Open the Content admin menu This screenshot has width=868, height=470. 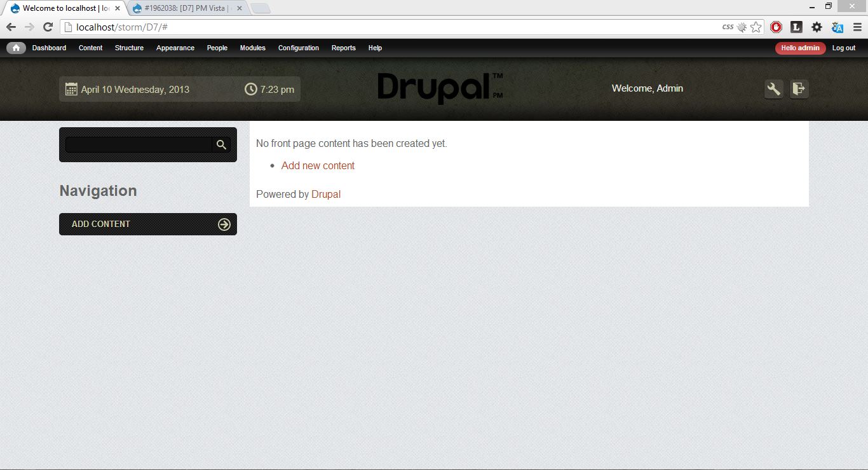tap(90, 48)
